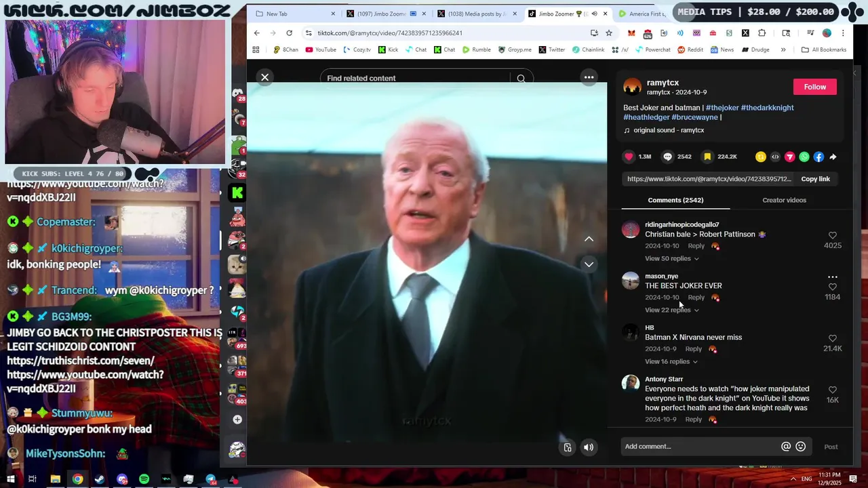868x488 pixels.
Task: Expand View 16 replies under HB's comment
Action: [671, 361]
